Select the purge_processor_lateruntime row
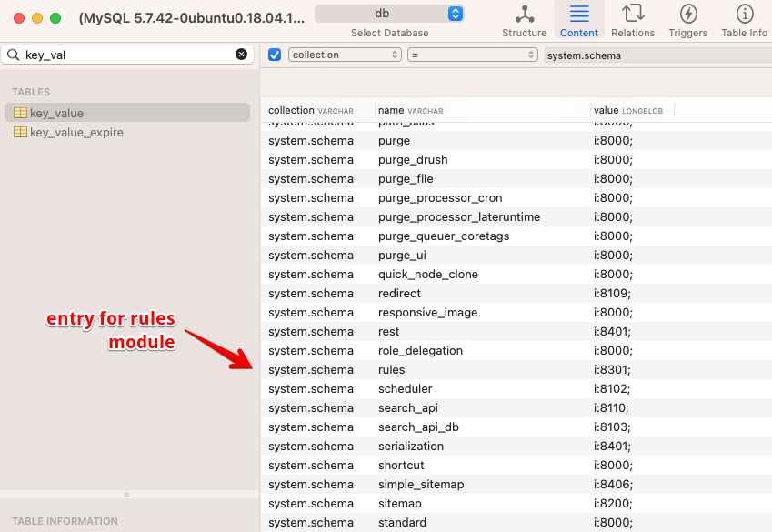The height and width of the screenshot is (532, 772). (516, 216)
